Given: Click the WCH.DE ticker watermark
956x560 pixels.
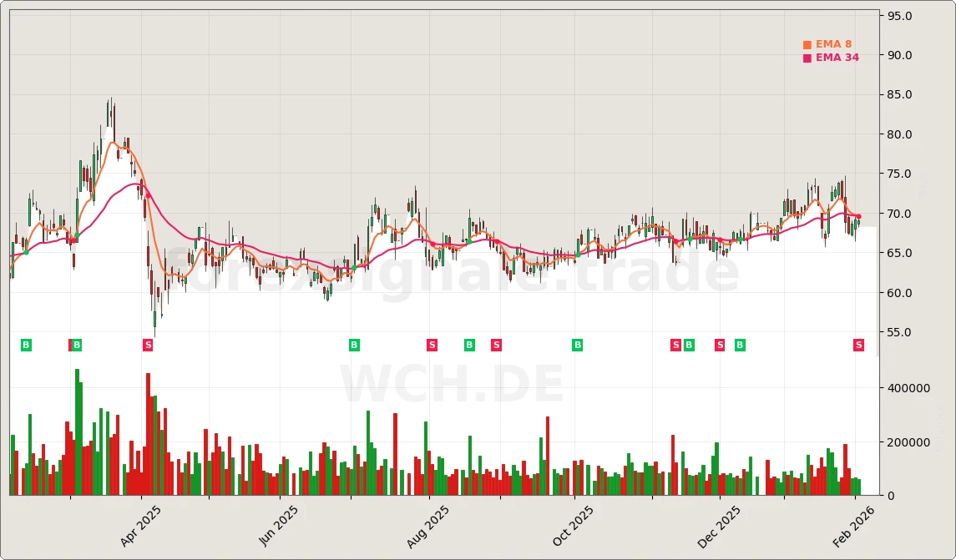Looking at the screenshot, I should pos(451,385).
